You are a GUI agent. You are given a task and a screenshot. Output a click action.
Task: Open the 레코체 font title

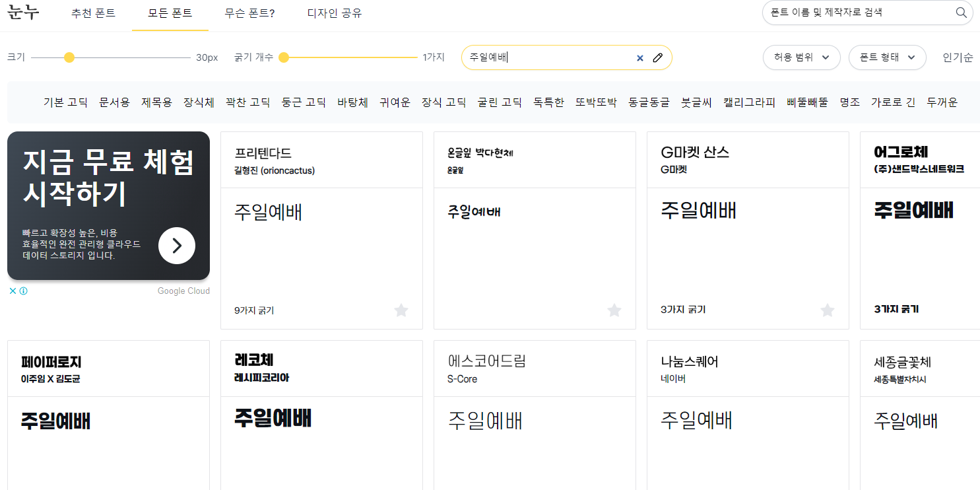[x=253, y=360]
